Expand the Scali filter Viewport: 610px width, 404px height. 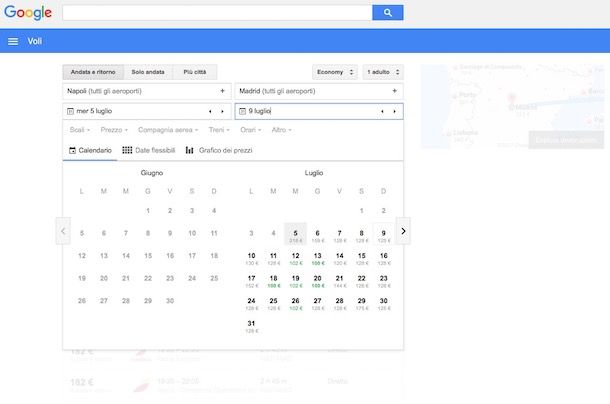click(x=80, y=130)
